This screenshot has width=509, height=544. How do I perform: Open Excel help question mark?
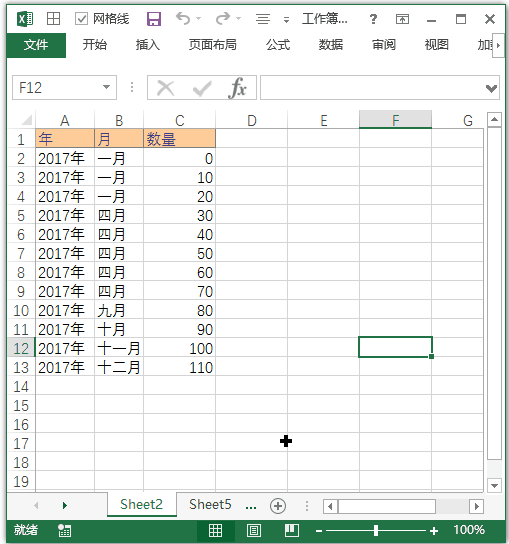click(x=373, y=19)
